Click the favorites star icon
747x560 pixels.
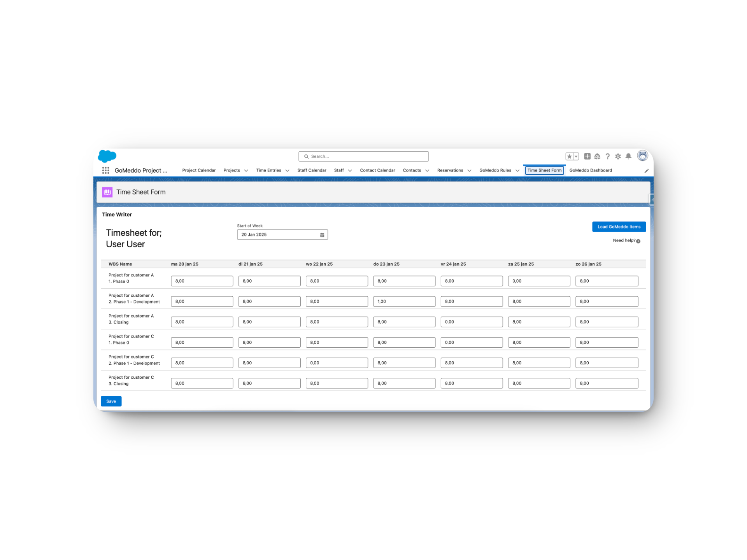click(569, 156)
